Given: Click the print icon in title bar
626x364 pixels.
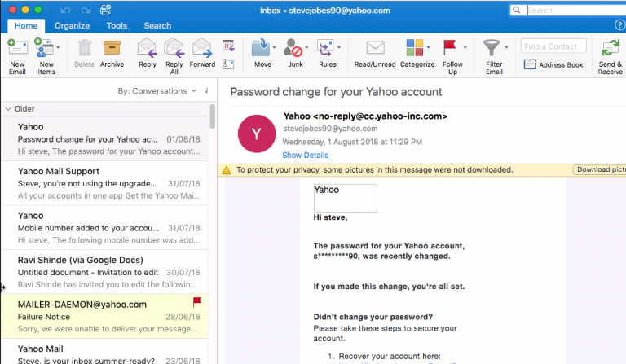Looking at the screenshot, I should coord(105,11).
